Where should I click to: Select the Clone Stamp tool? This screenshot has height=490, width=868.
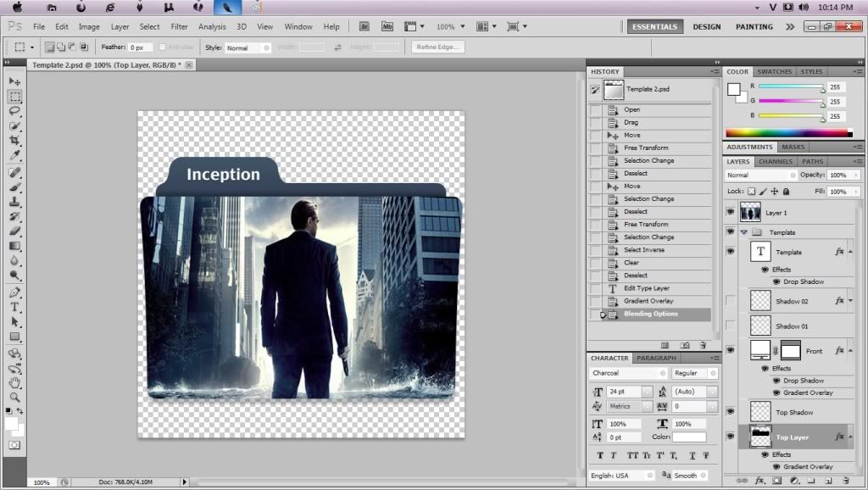point(14,202)
